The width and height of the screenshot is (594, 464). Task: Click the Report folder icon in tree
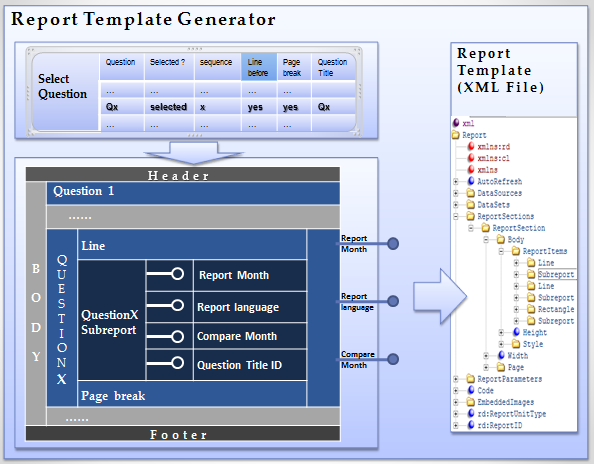pyautogui.click(x=456, y=135)
